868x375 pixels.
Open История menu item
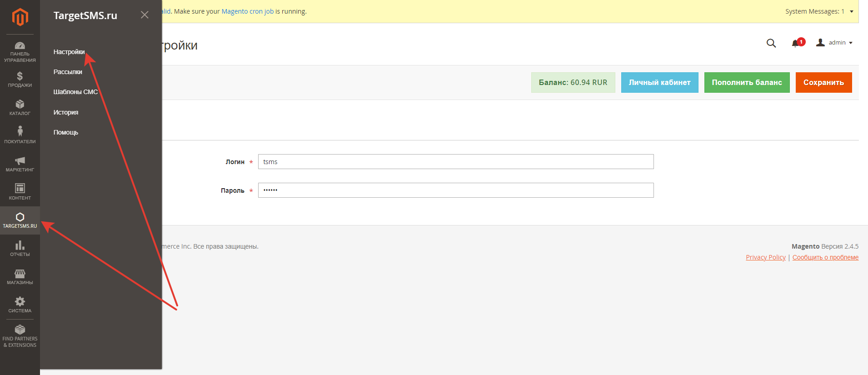66,112
